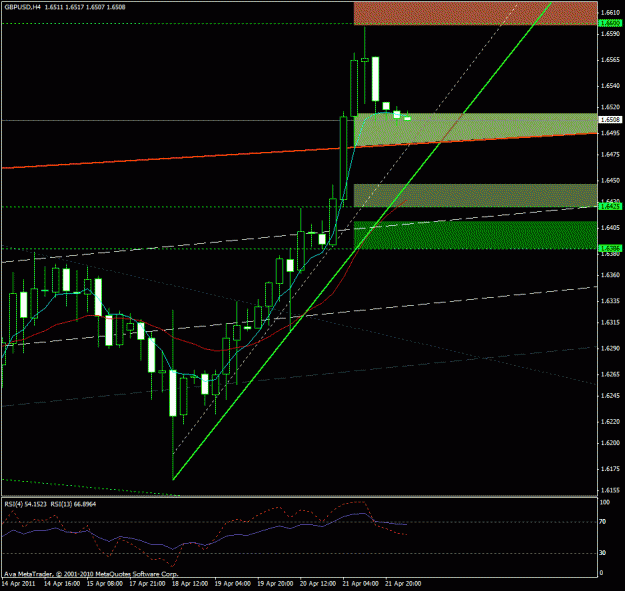Click the 1.6495 price scale label

[x=610, y=133]
